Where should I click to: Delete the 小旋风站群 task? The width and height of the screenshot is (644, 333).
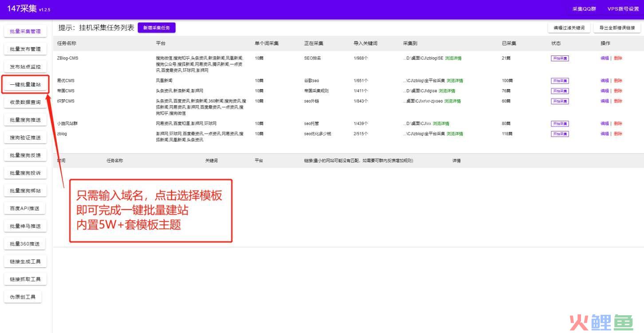(618, 123)
